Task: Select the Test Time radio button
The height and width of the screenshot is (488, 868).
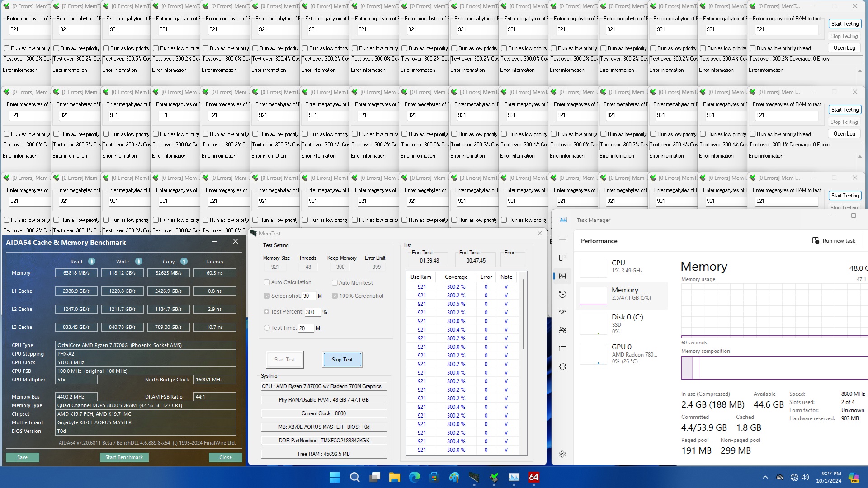Action: click(267, 328)
